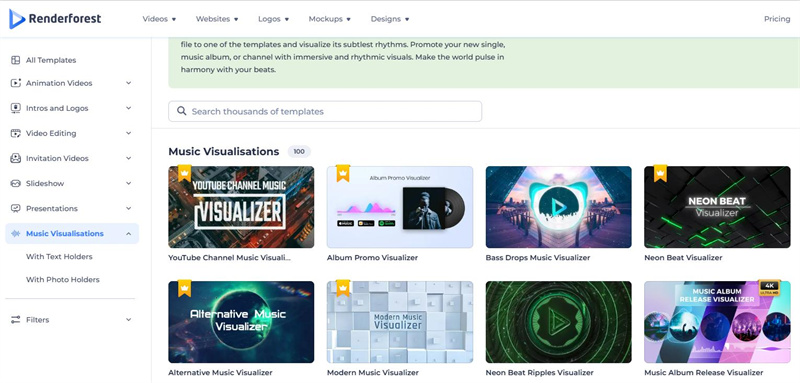This screenshot has width=800, height=383.
Task: Expand the Slideshow chevron
Action: click(129, 183)
